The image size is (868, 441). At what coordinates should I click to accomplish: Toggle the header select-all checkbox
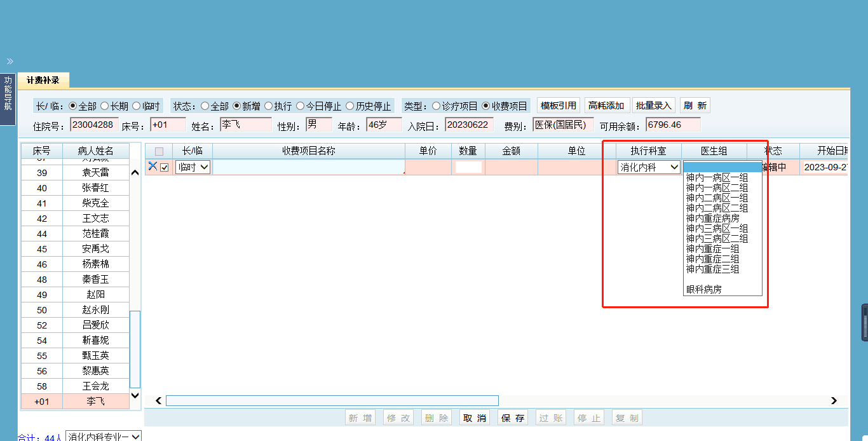pos(159,151)
